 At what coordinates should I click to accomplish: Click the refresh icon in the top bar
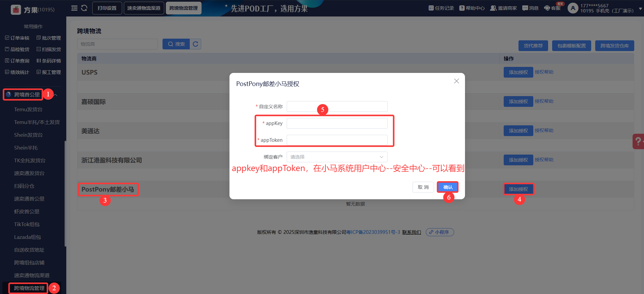(x=84, y=8)
